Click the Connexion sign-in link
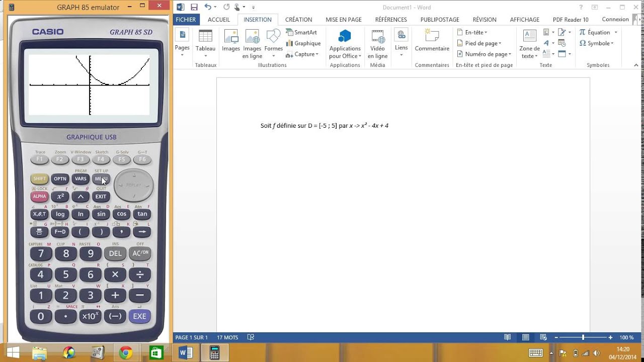This screenshot has width=644, height=362. click(x=615, y=20)
